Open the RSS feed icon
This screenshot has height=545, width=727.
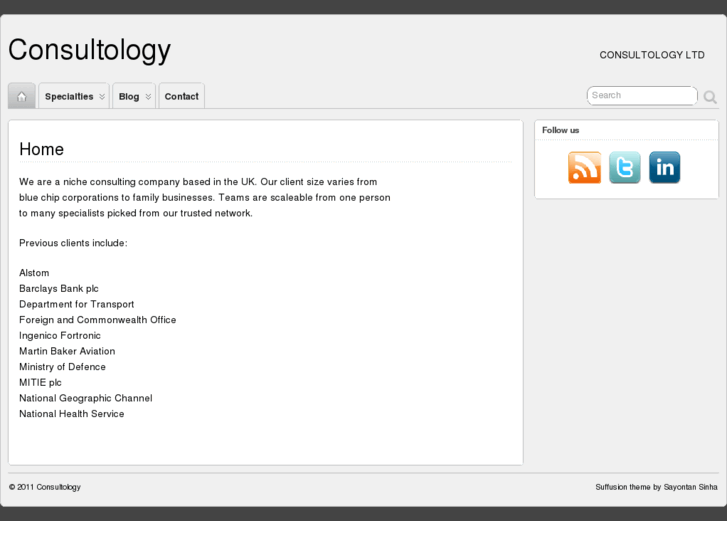[x=585, y=167]
